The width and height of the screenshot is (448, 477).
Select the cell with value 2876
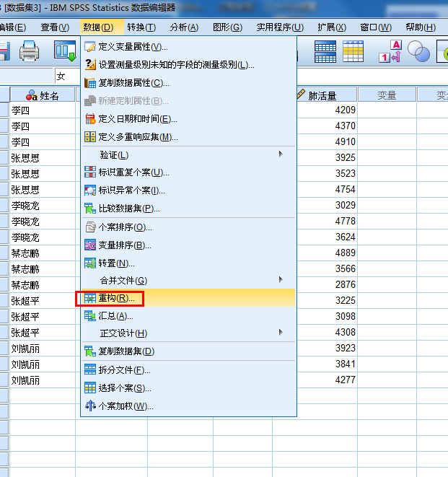(x=327, y=284)
